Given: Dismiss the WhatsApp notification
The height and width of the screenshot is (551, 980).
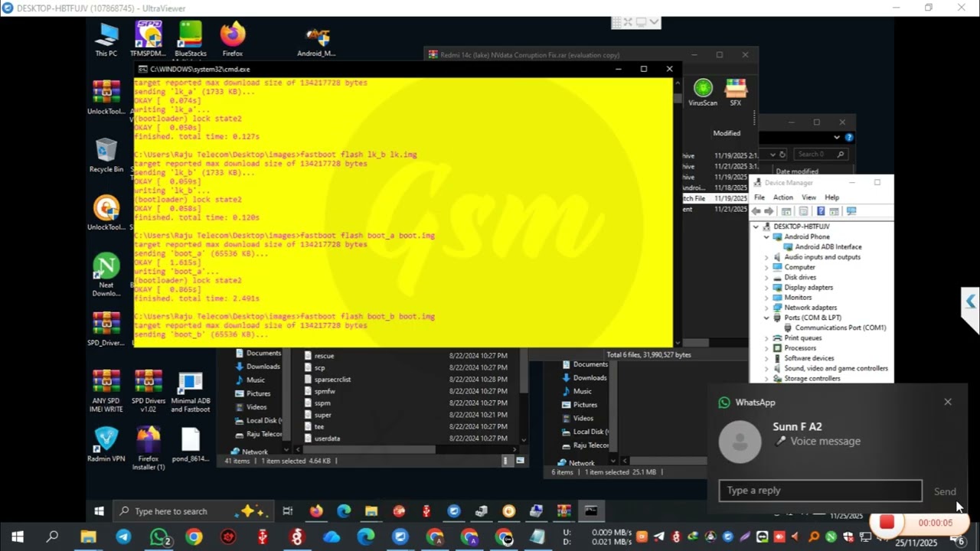Looking at the screenshot, I should coord(948,402).
